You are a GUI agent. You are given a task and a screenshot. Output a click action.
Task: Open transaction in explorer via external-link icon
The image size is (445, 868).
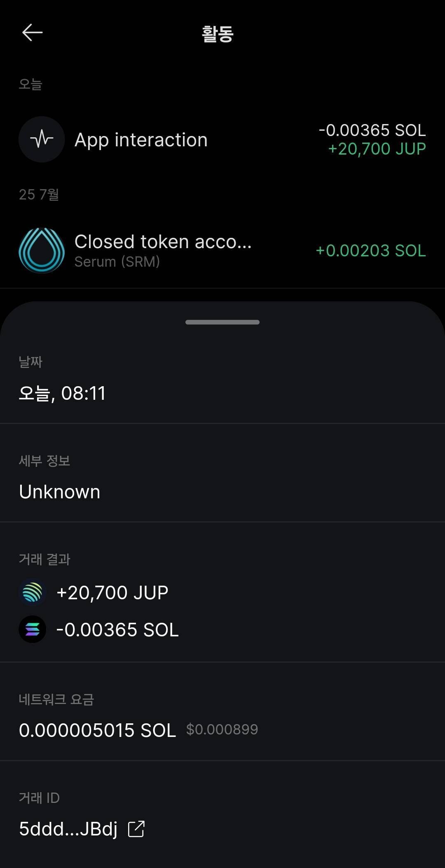pyautogui.click(x=136, y=829)
